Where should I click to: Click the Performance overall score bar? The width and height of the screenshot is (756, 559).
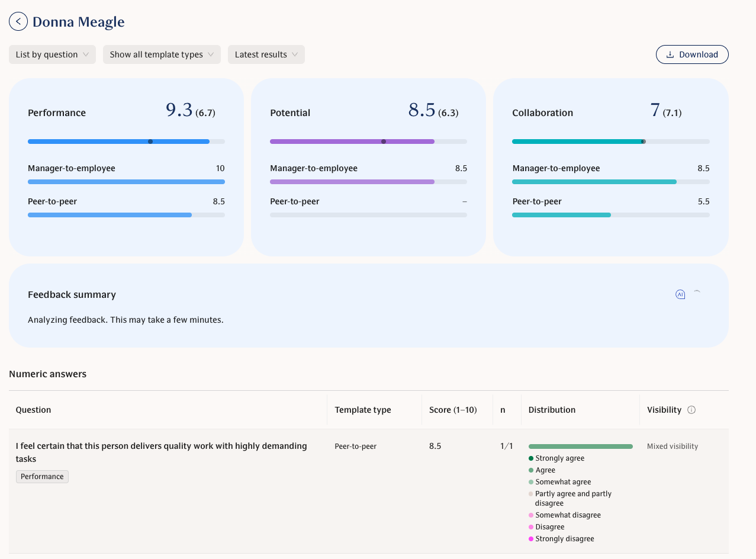(x=118, y=142)
